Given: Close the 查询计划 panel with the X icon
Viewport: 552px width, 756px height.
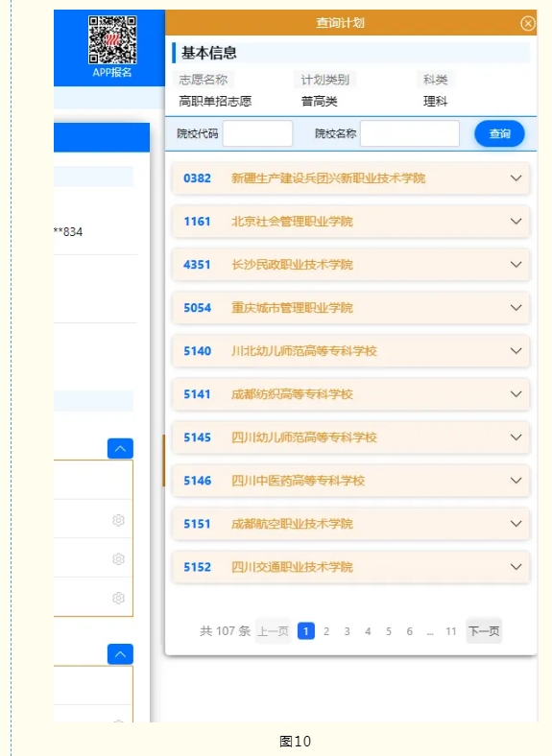Looking at the screenshot, I should tap(528, 23).
